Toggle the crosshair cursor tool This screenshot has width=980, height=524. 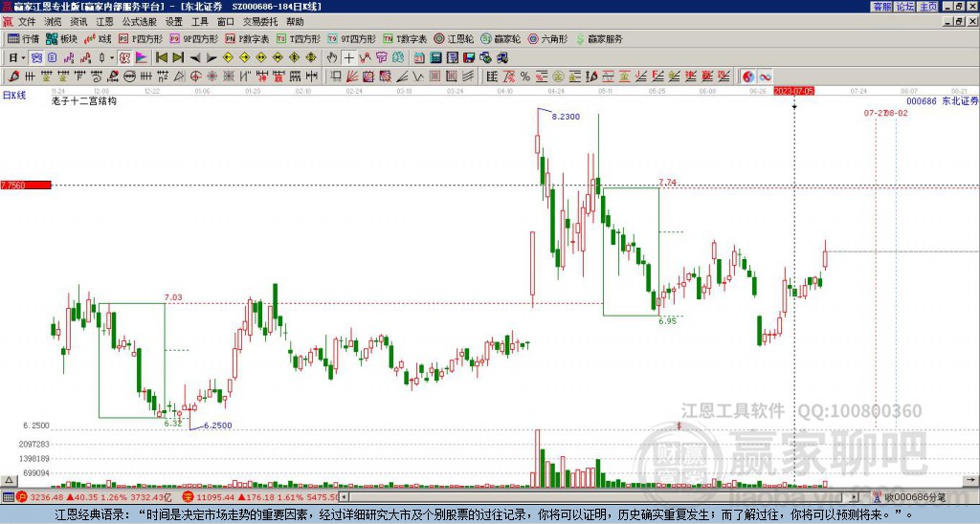pos(348,58)
